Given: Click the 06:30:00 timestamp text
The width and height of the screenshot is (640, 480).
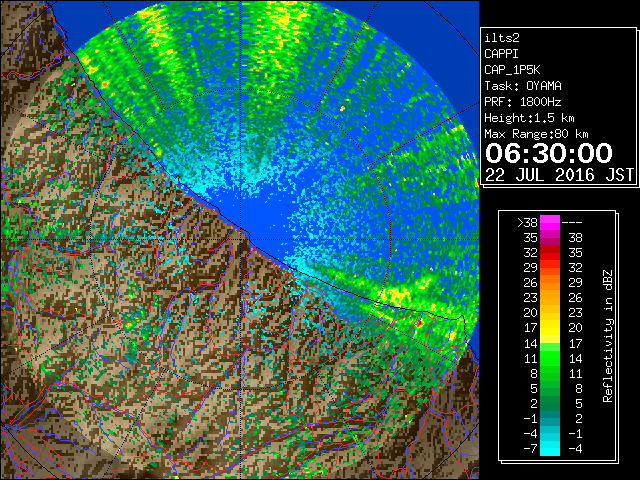Looking at the screenshot, I should [x=549, y=153].
